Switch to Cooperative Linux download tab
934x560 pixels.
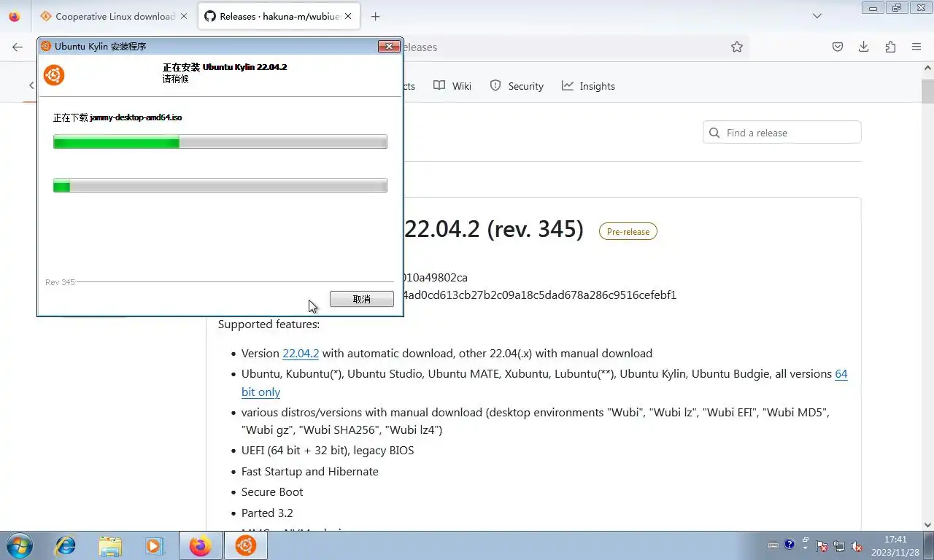click(107, 16)
